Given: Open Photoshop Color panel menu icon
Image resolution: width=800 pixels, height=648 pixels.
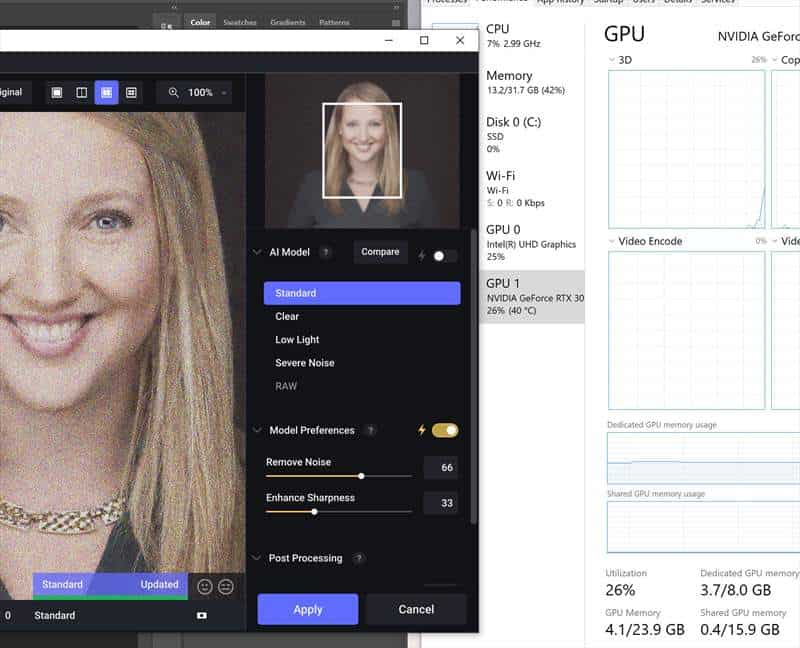Looking at the screenshot, I should point(396,23).
